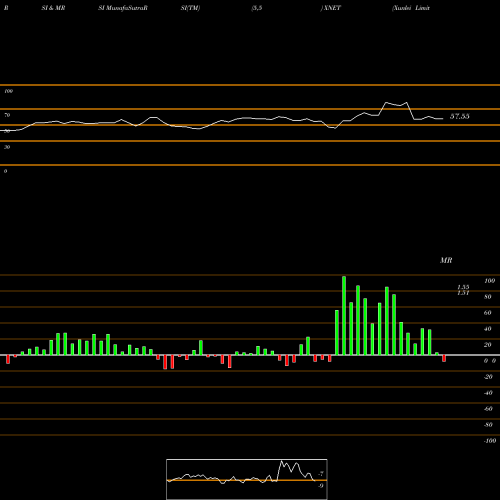
Task: Click the MR label above the histogram
Action: coord(446,260)
